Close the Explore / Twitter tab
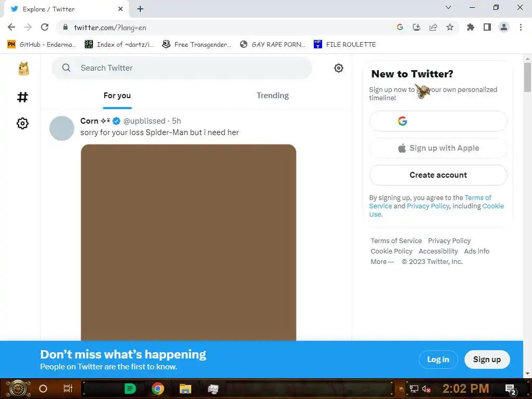The image size is (532, 399). click(121, 9)
